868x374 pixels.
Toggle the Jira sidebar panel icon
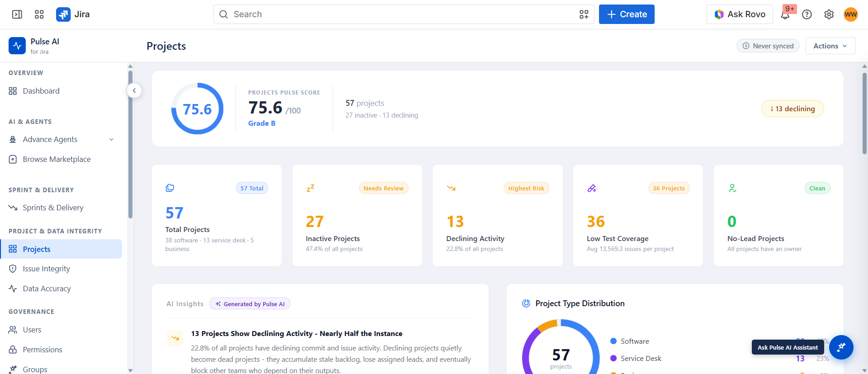pos(17,14)
